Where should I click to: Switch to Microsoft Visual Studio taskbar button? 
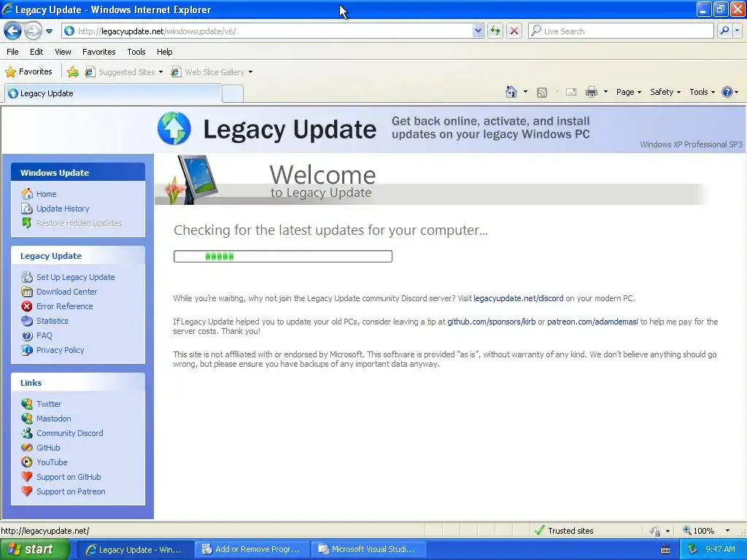(368, 549)
